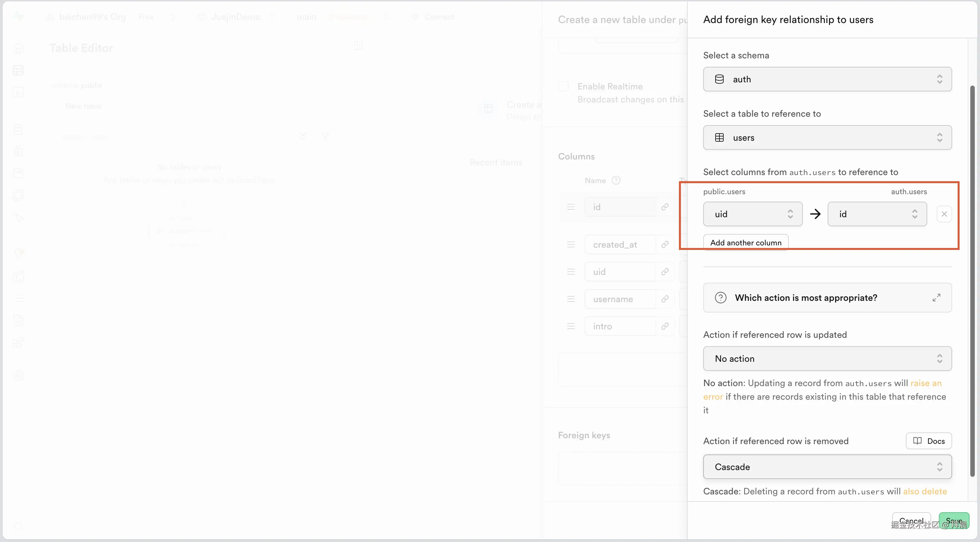Open the auth.users id column dropdown
This screenshot has height=542, width=980.
(877, 214)
